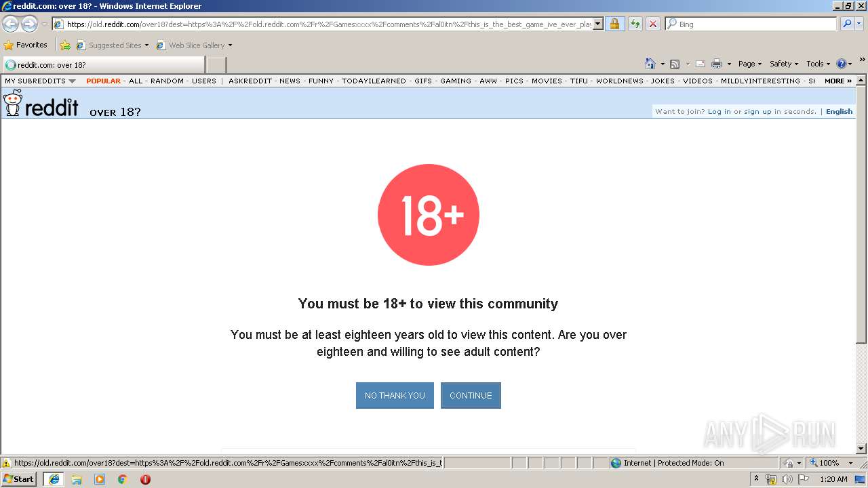The height and width of the screenshot is (488, 868).
Task: Click the vertical scrollbar down arrow
Action: pyautogui.click(x=861, y=449)
